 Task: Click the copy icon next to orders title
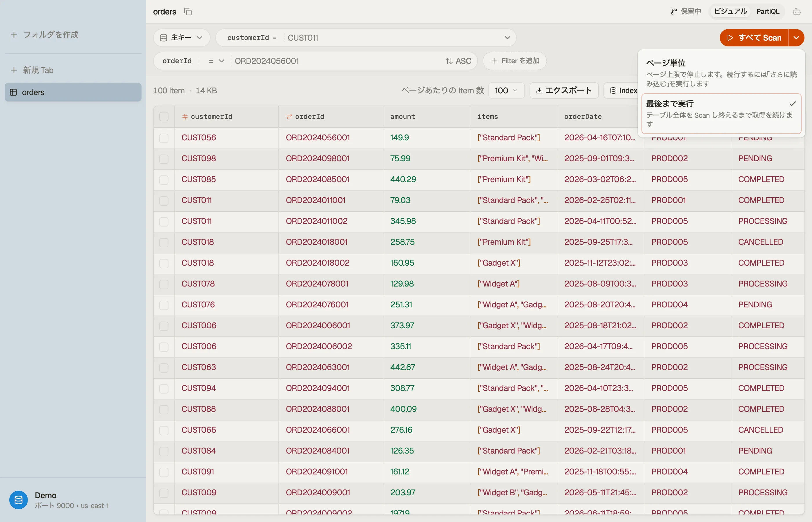188,12
